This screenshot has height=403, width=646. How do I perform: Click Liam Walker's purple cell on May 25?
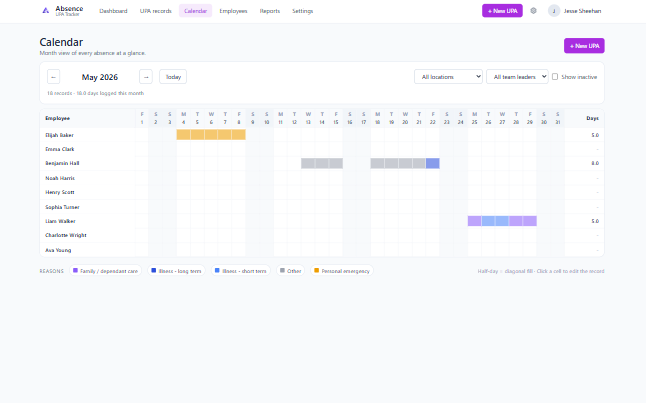(x=475, y=221)
